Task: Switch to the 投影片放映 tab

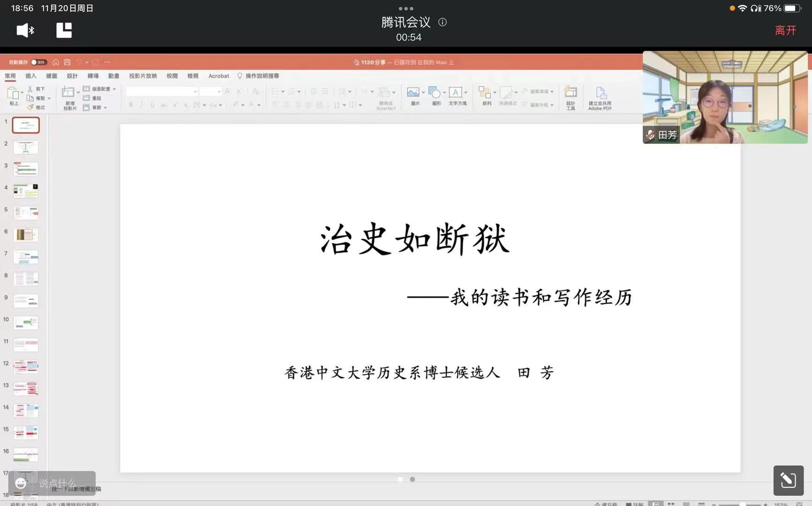Action: 143,76
